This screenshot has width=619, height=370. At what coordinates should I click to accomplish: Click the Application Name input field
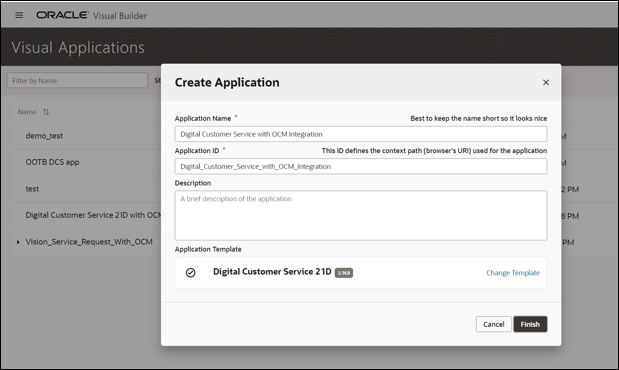pos(361,134)
